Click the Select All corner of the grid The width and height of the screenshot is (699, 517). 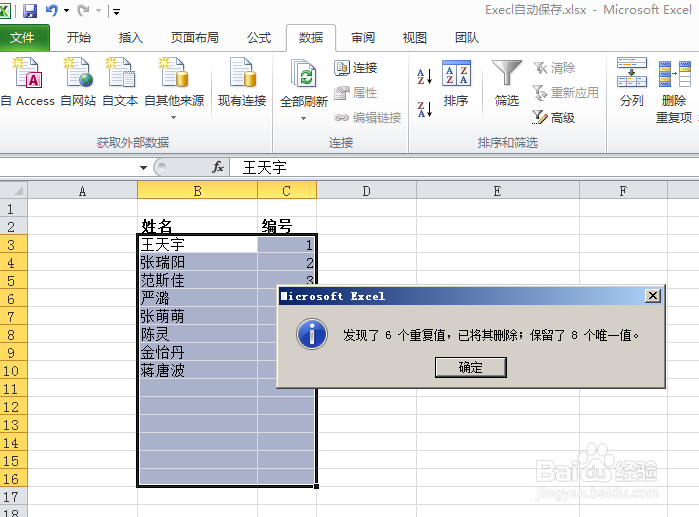point(14,191)
